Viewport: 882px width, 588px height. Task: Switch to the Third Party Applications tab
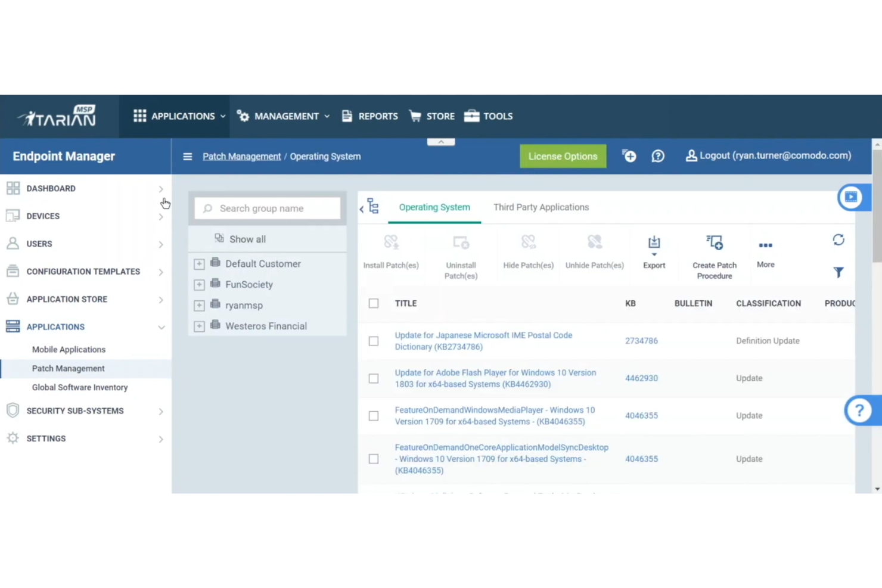tap(541, 207)
